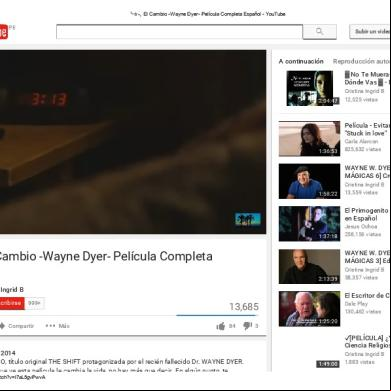The height and width of the screenshot is (391, 391).
Task: Click the channel watermark in video corner
Action: pos(248,220)
